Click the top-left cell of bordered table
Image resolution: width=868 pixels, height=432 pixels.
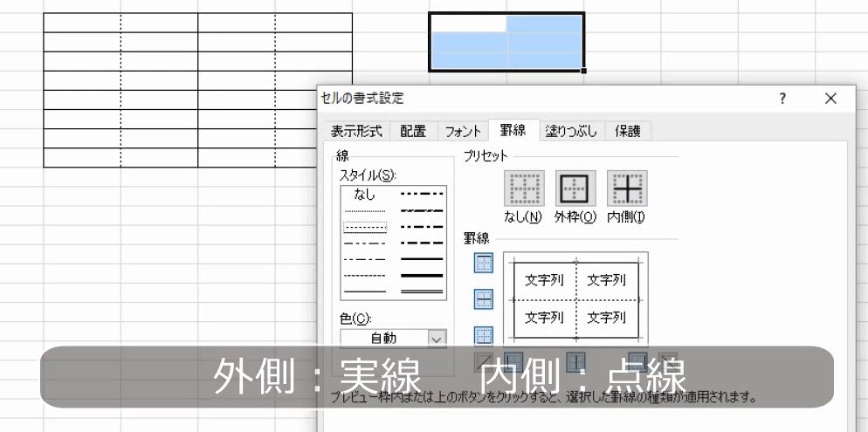point(82,23)
